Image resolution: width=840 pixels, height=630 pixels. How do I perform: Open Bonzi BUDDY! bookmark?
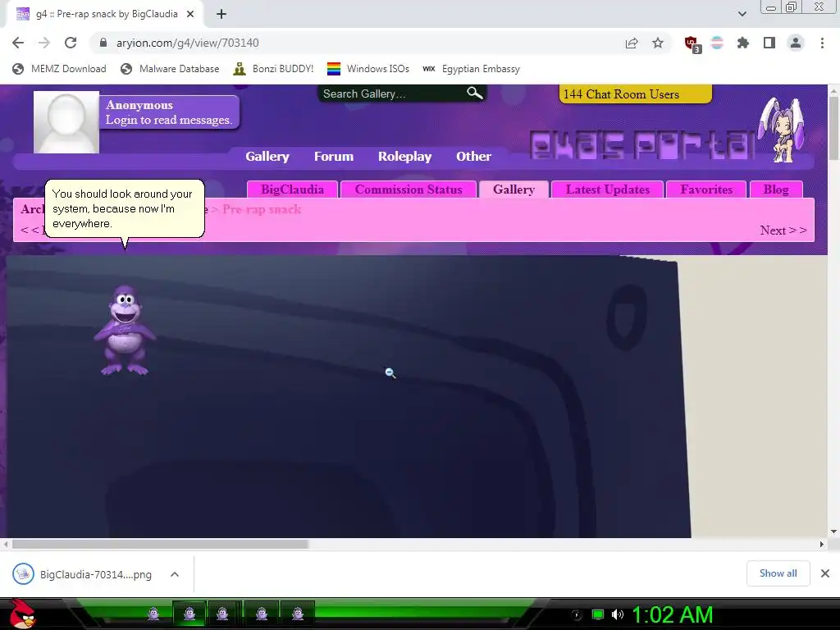(274, 69)
